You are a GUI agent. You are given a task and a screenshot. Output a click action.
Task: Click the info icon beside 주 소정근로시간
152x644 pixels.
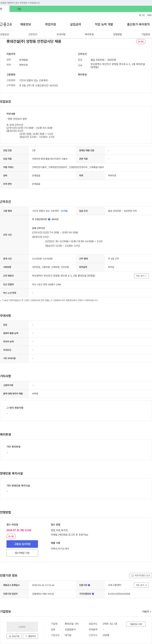tap(49, 219)
